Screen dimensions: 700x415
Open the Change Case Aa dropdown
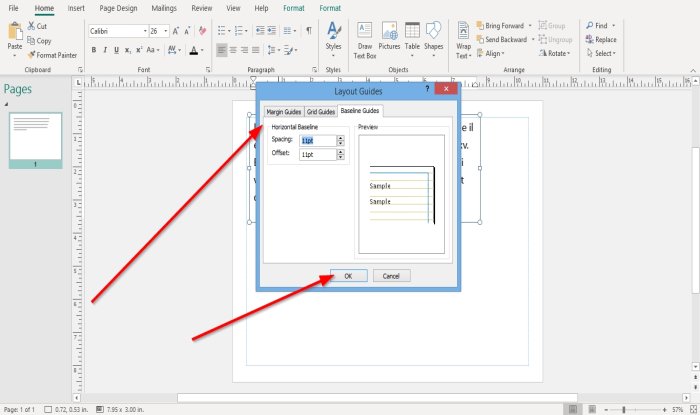point(153,50)
